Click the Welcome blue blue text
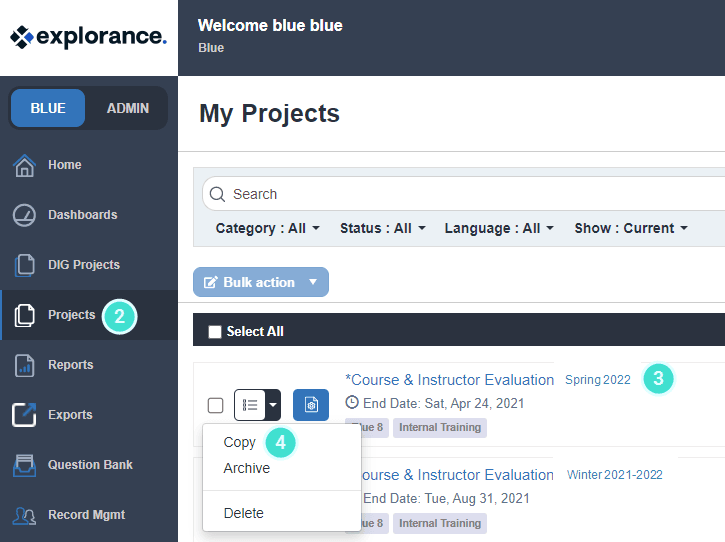 (x=270, y=25)
